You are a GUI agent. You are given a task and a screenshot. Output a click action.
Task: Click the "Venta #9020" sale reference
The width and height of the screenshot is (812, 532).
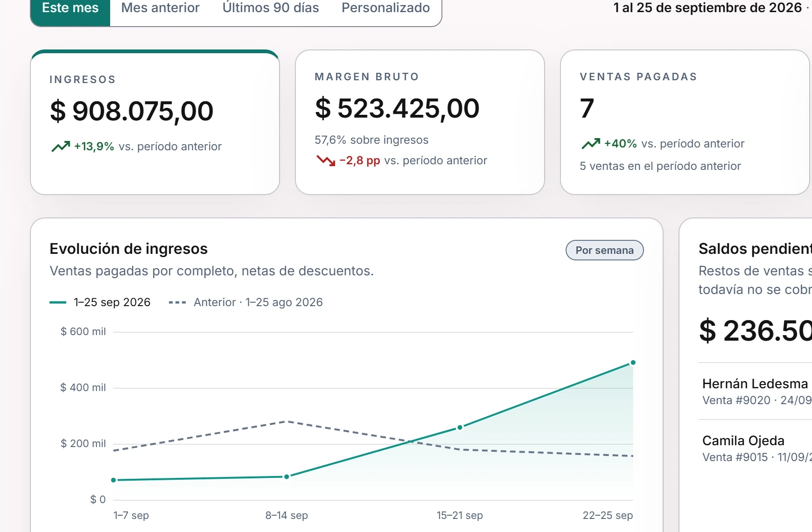click(736, 400)
